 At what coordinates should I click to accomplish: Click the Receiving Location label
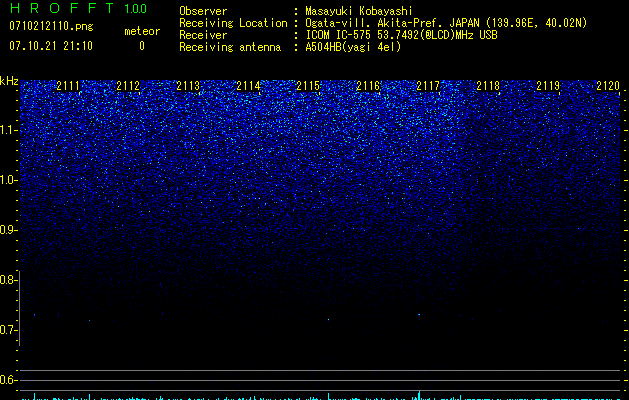(233, 23)
